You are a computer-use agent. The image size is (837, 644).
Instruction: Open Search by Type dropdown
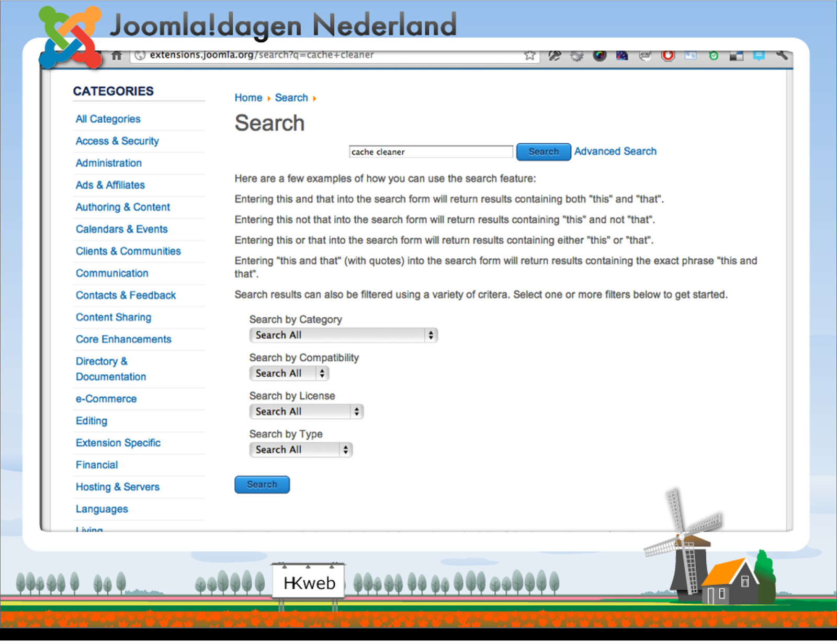pyautogui.click(x=301, y=450)
